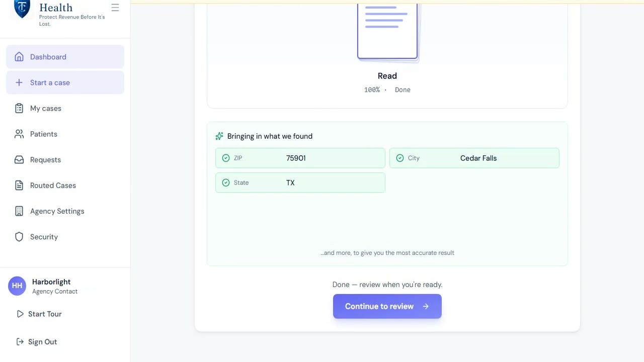Click the plus icon for Start a case
Image resolution: width=644 pixels, height=362 pixels.
pos(19,82)
